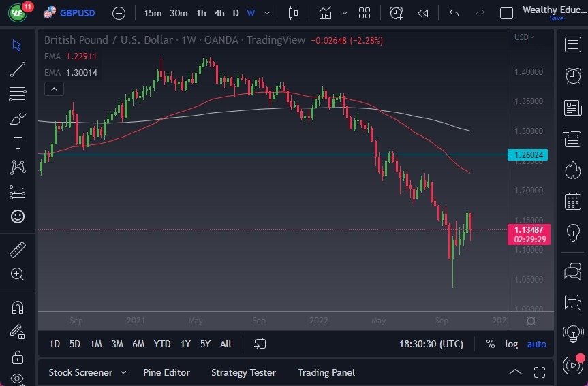Choose the 4h timeframe button
The width and height of the screenshot is (588, 386).
coord(219,13)
